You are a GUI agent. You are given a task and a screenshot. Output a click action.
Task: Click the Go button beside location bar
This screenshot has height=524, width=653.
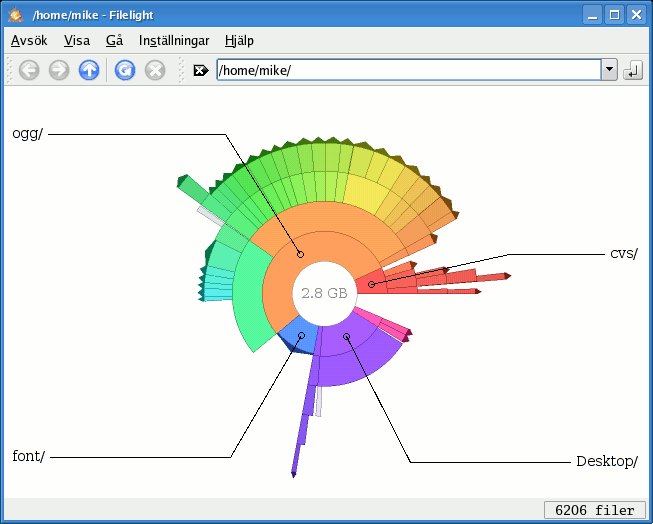[x=633, y=70]
